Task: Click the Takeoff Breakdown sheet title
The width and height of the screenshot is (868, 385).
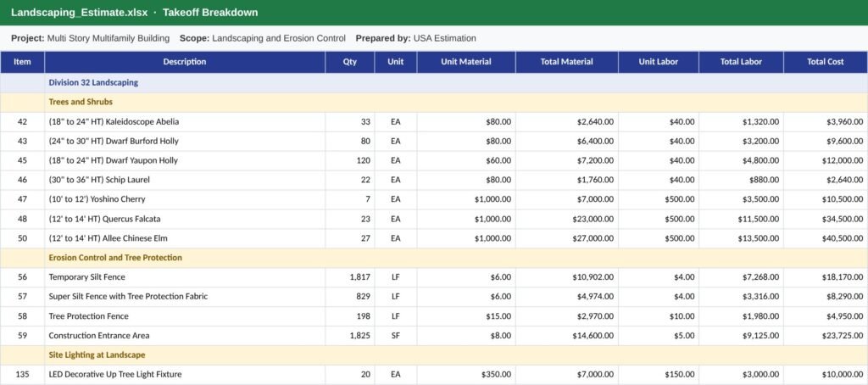Action: point(210,12)
